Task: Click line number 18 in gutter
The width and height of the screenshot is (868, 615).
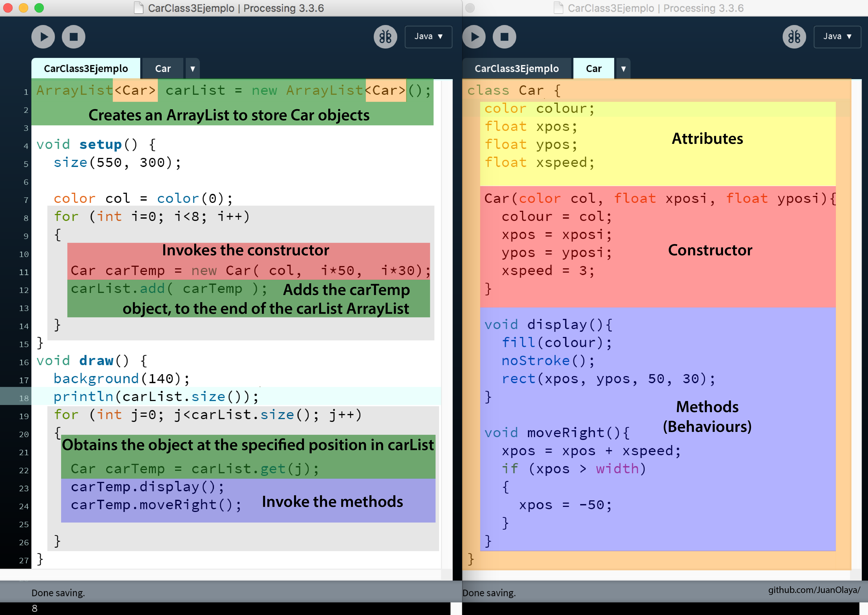Action: [24, 398]
